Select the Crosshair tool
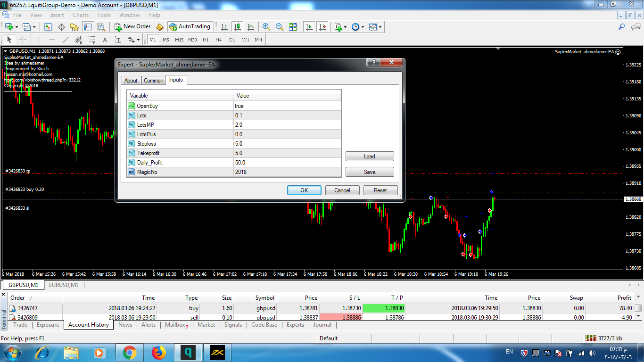Viewport: 644px width, 362px height. pyautogui.click(x=23, y=40)
